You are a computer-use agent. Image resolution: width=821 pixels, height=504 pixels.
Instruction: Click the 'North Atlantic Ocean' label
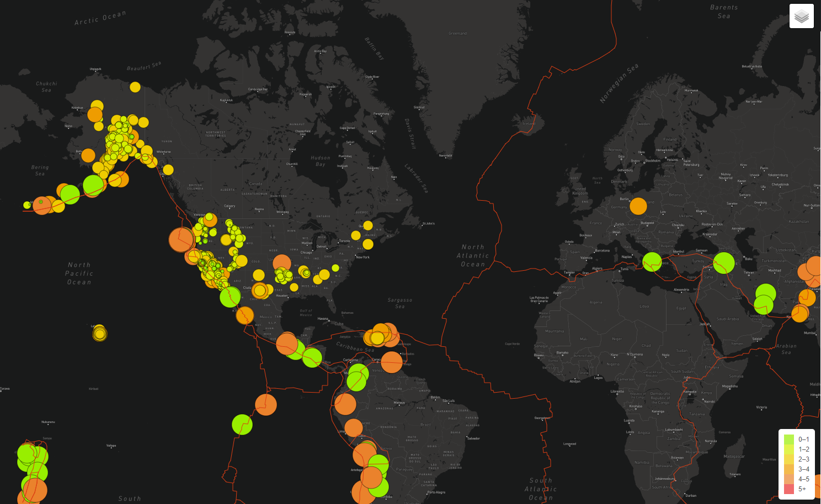tap(473, 256)
